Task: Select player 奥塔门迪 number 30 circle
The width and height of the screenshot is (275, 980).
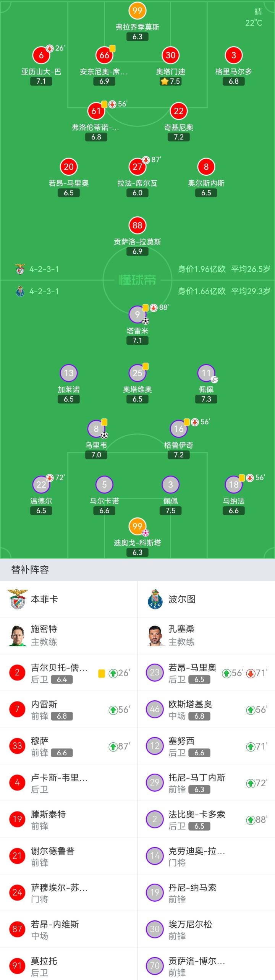Action: click(x=171, y=55)
